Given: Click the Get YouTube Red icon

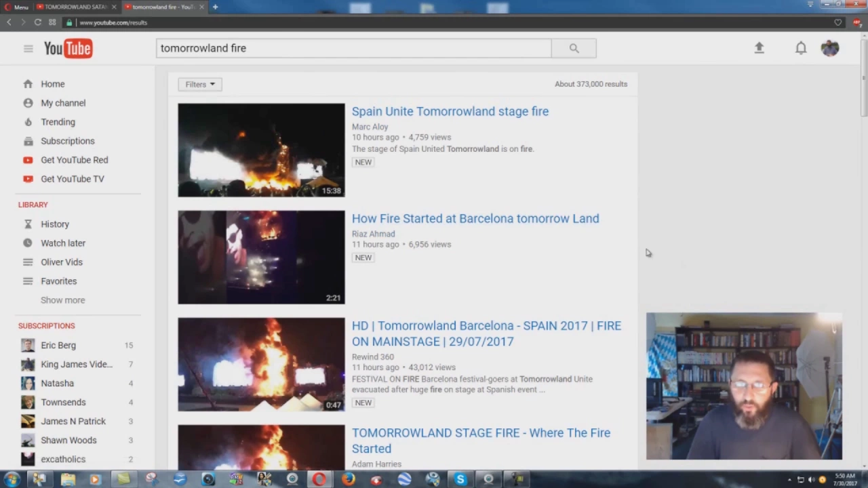Looking at the screenshot, I should pyautogui.click(x=28, y=160).
